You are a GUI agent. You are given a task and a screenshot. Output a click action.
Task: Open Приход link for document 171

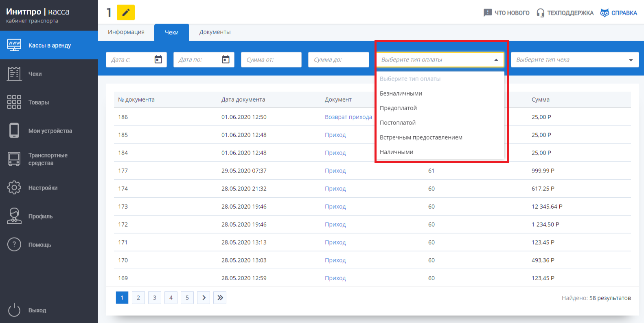[335, 242]
